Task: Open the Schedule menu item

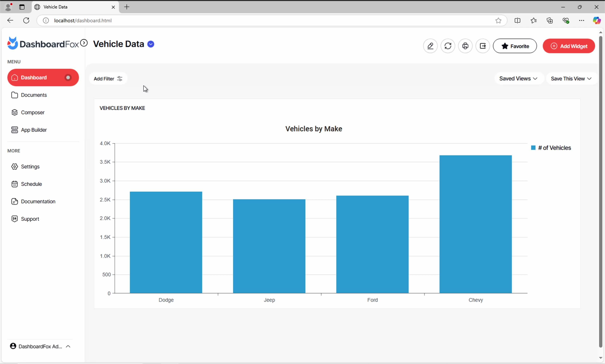Action: tap(31, 184)
